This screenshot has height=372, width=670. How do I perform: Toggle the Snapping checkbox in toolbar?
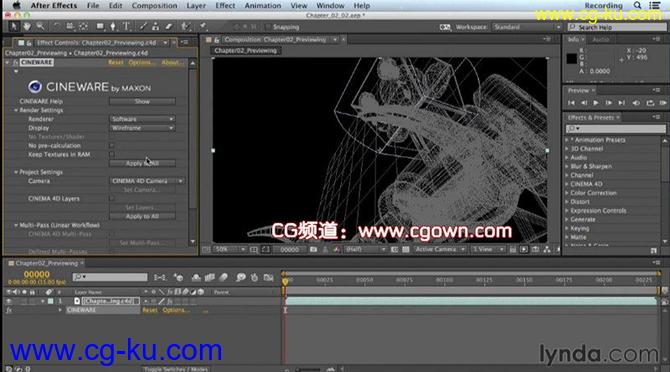pos(268,27)
